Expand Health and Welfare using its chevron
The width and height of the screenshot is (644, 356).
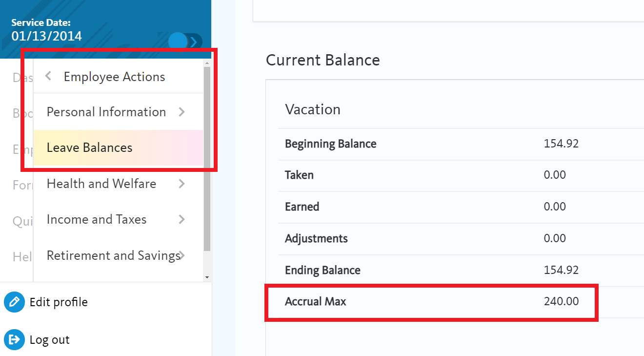(182, 184)
